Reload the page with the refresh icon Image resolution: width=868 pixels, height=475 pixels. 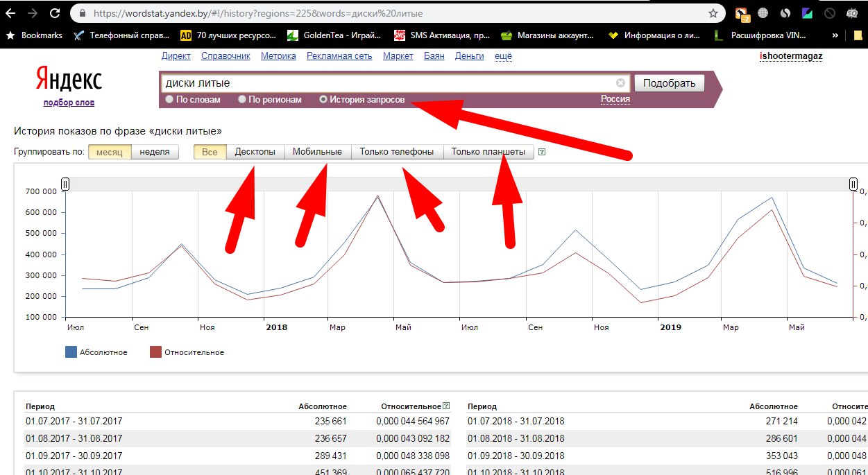pos(55,13)
